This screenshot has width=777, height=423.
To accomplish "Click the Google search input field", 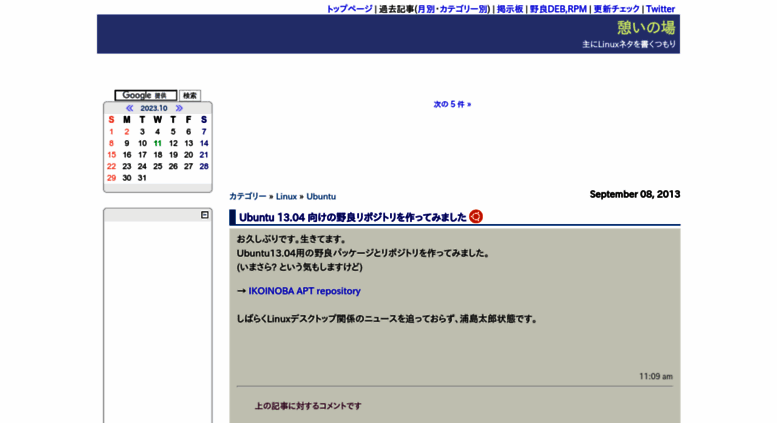I will click(146, 95).
